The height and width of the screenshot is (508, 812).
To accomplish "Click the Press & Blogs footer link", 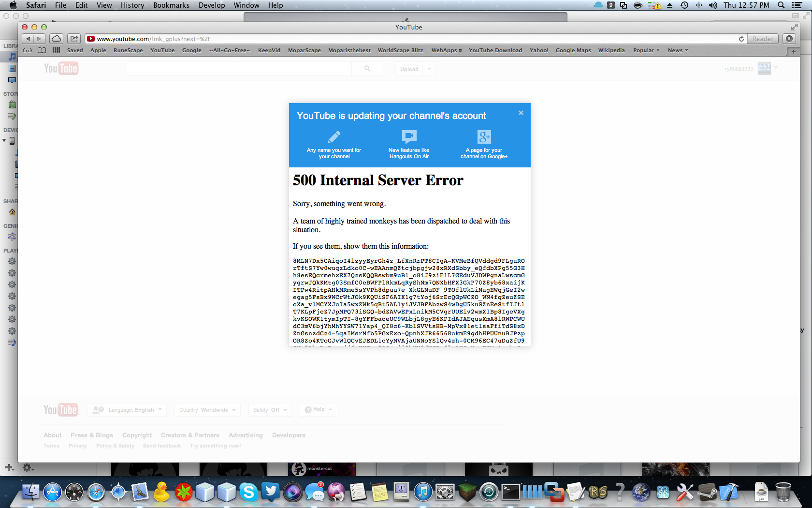I will click(x=92, y=435).
